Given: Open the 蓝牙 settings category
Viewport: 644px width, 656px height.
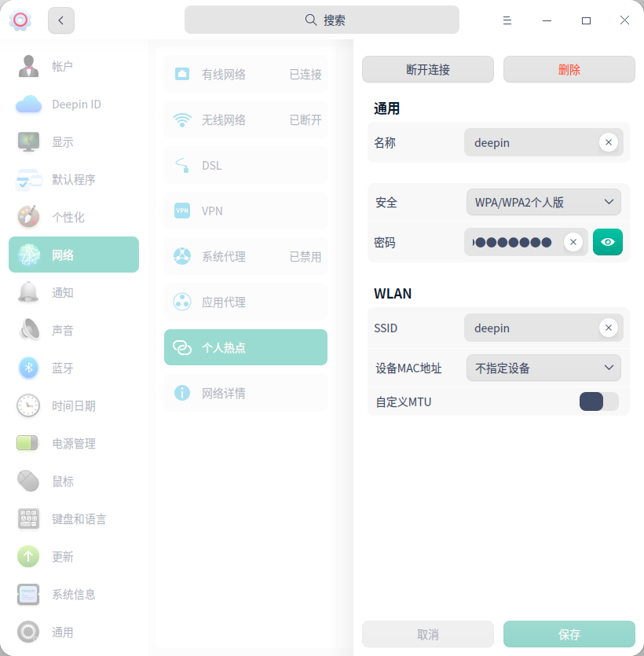Looking at the screenshot, I should point(74,368).
